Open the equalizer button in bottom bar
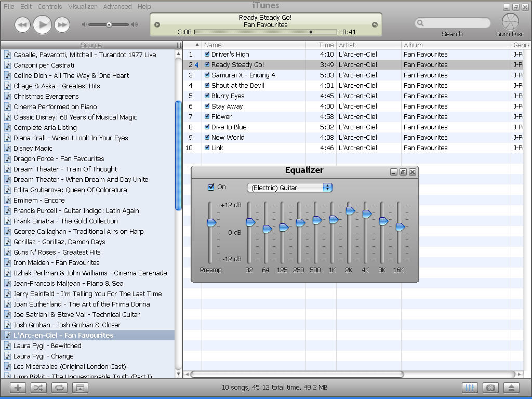 (x=470, y=388)
